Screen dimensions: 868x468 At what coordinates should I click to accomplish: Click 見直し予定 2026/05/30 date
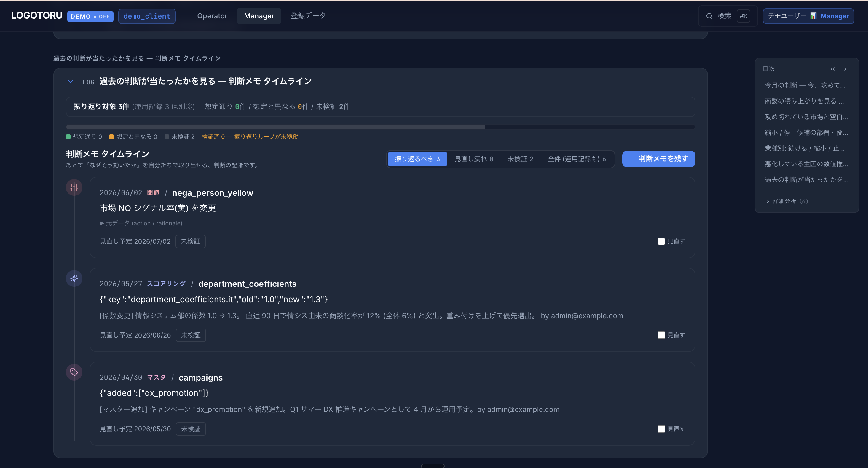click(x=135, y=429)
